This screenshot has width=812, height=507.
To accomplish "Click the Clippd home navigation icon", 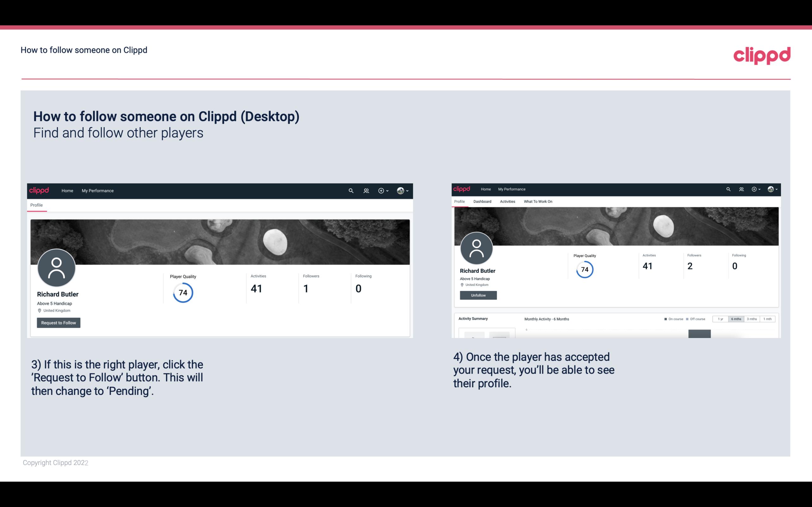I will tap(67, 190).
